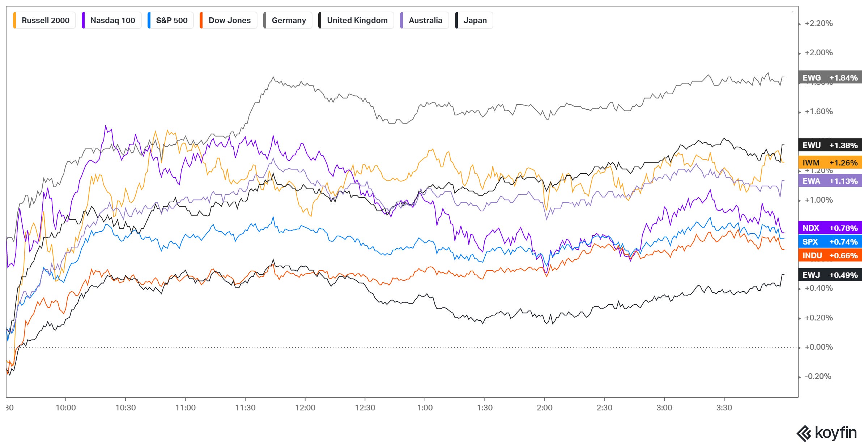Image resolution: width=868 pixels, height=448 pixels.
Task: Click the 1:00 time axis label
Action: (425, 408)
